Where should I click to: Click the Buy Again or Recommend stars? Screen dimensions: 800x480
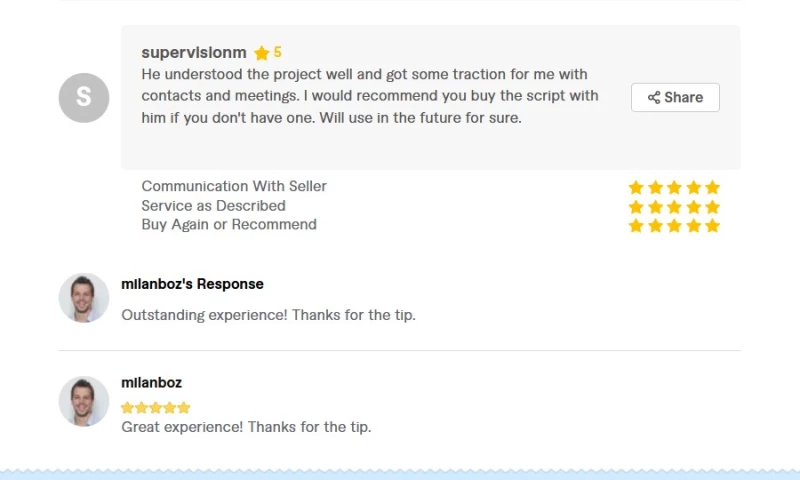674,226
